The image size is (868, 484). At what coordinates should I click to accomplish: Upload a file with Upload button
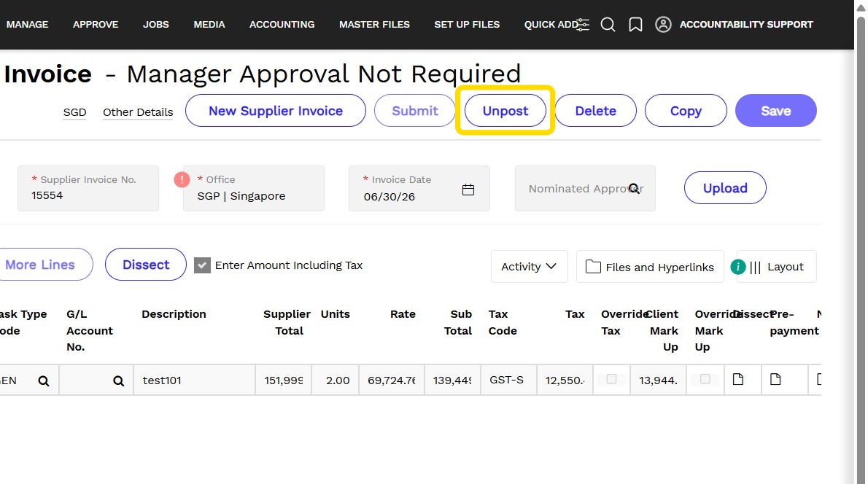tap(725, 188)
